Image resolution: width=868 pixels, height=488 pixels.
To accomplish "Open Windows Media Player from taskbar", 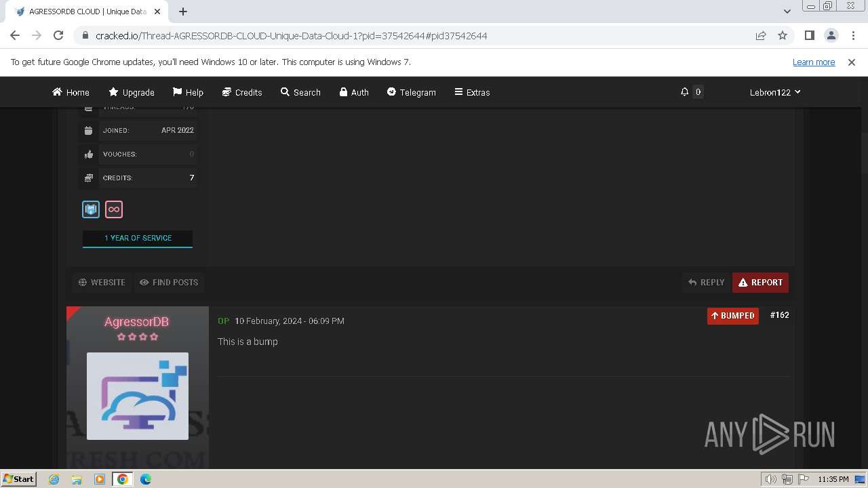I will coord(100,479).
